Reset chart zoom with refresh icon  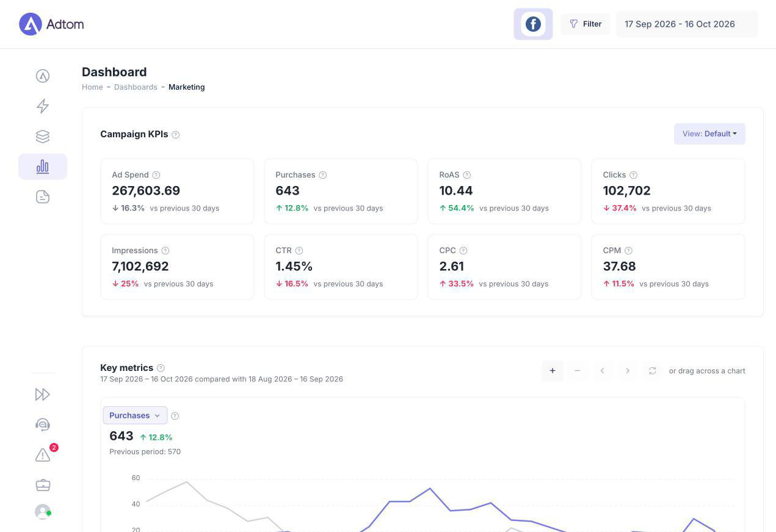click(652, 370)
